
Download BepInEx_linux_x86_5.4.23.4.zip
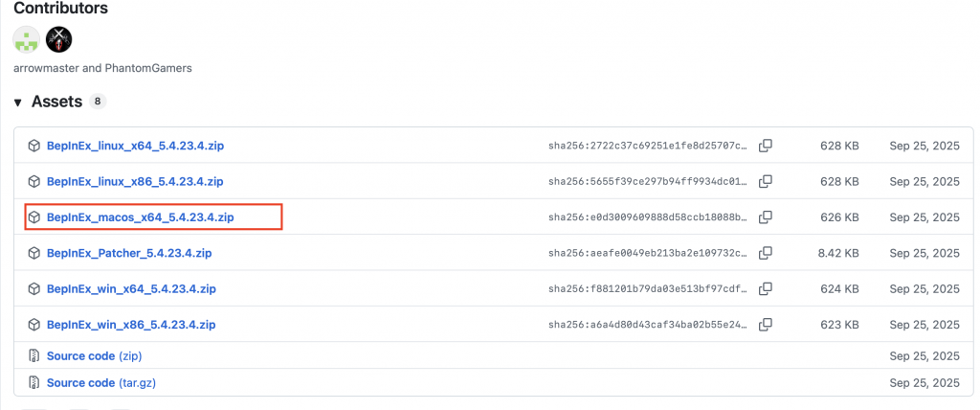(135, 181)
